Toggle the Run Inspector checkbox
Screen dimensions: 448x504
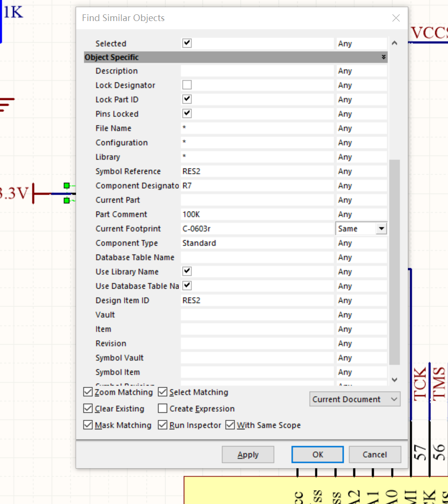(163, 425)
